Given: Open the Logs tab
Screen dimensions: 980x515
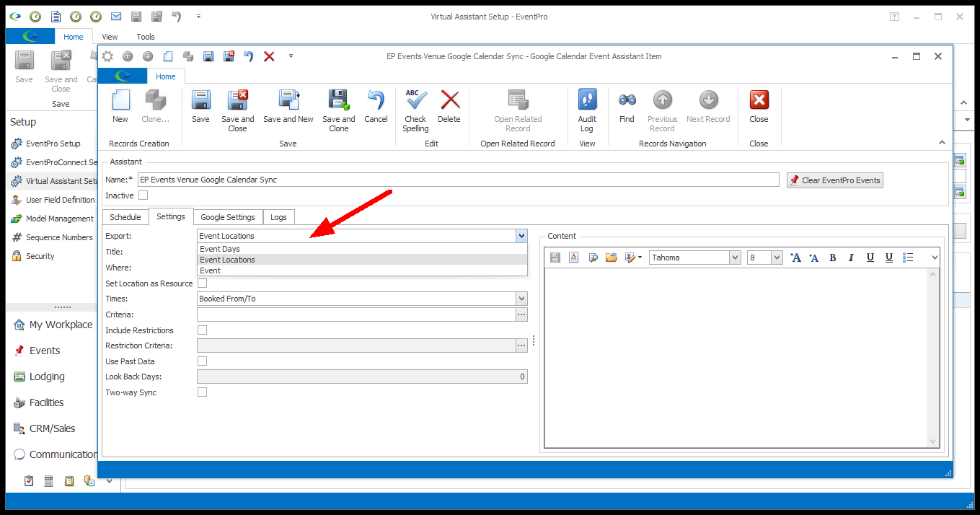Looking at the screenshot, I should [278, 217].
